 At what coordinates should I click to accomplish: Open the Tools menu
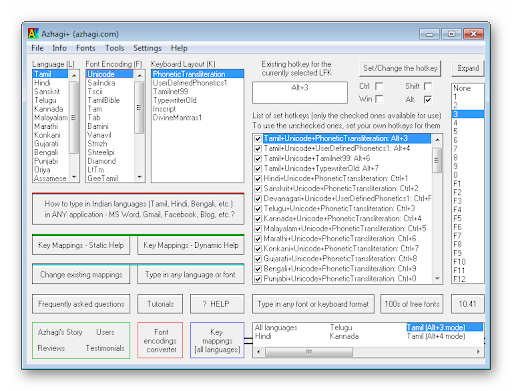(114, 48)
